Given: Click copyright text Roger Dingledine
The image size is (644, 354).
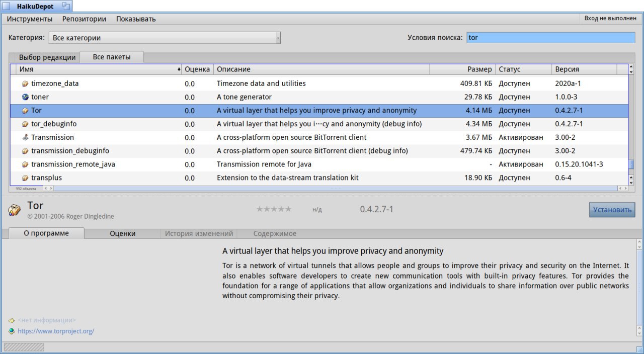Looking at the screenshot, I should pyautogui.click(x=70, y=216).
